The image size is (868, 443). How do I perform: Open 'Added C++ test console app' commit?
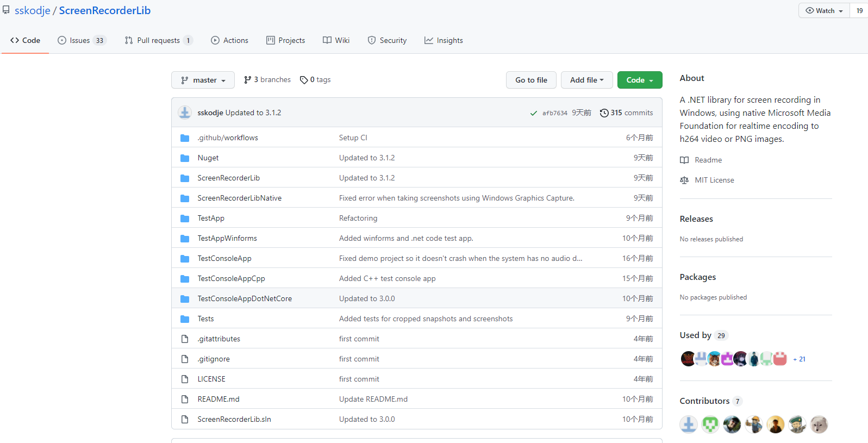[x=388, y=279]
